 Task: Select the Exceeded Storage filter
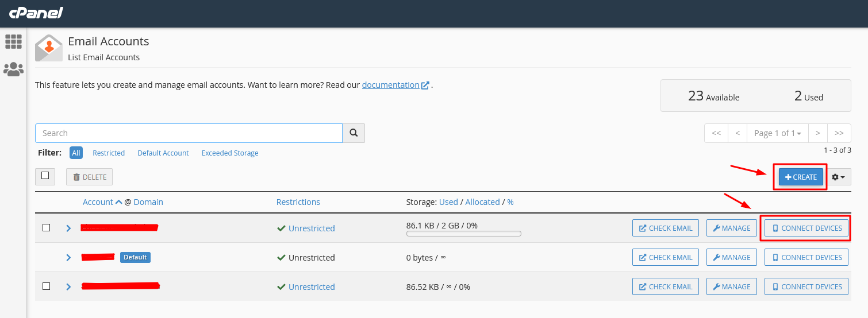[x=229, y=153]
